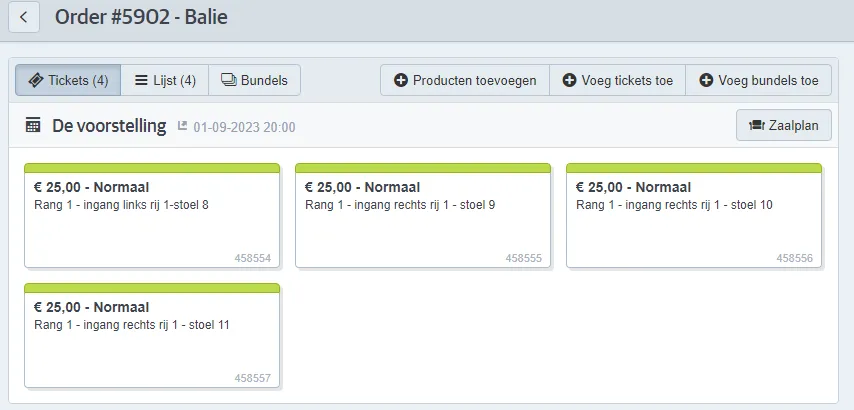Switch to the Bundels tab
Screen dimensions: 854x410
(x=254, y=81)
